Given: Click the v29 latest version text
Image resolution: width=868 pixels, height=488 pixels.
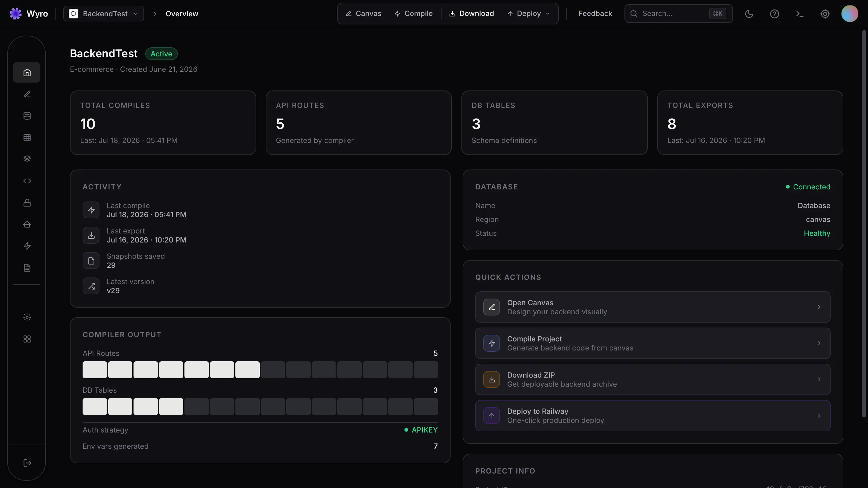Looking at the screenshot, I should click(x=113, y=291).
